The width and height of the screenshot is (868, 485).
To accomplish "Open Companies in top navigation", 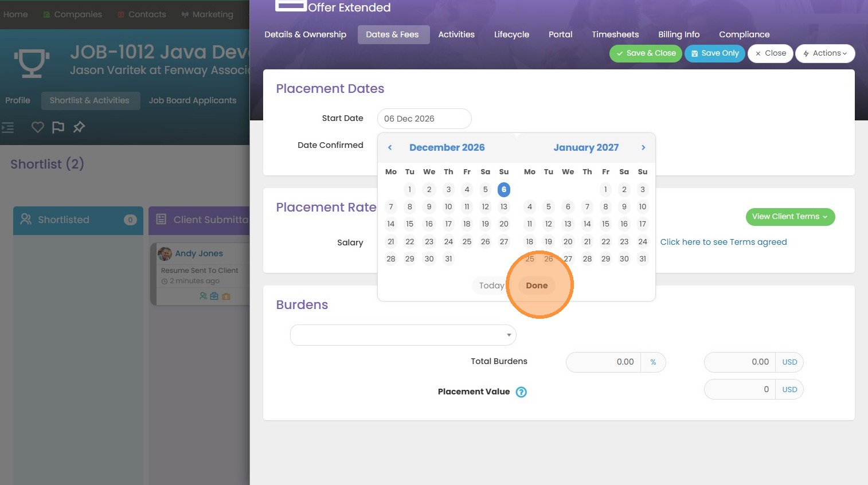I will click(73, 14).
